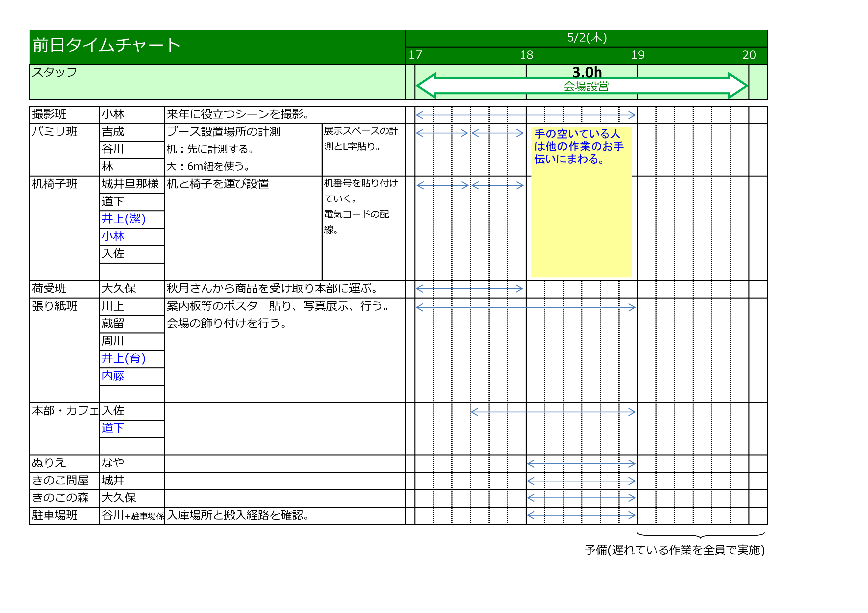
Task: Click the きのこ問屋 team cell
Action: click(x=64, y=481)
